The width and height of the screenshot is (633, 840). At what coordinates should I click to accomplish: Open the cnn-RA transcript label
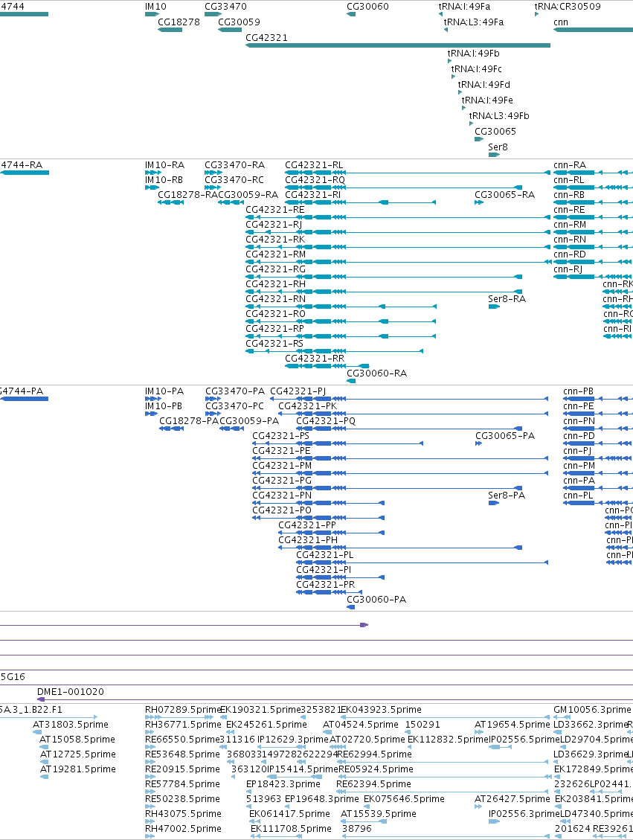point(570,165)
